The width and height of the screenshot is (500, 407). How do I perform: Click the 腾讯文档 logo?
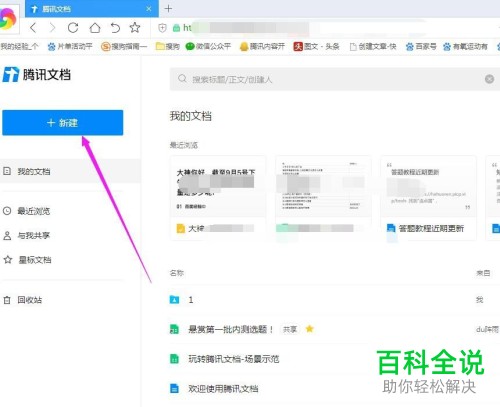(x=37, y=74)
